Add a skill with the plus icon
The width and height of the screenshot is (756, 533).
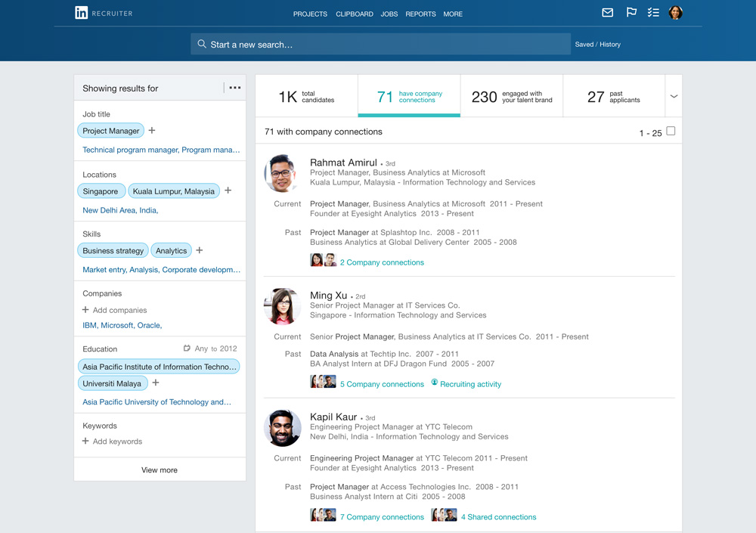(x=198, y=249)
